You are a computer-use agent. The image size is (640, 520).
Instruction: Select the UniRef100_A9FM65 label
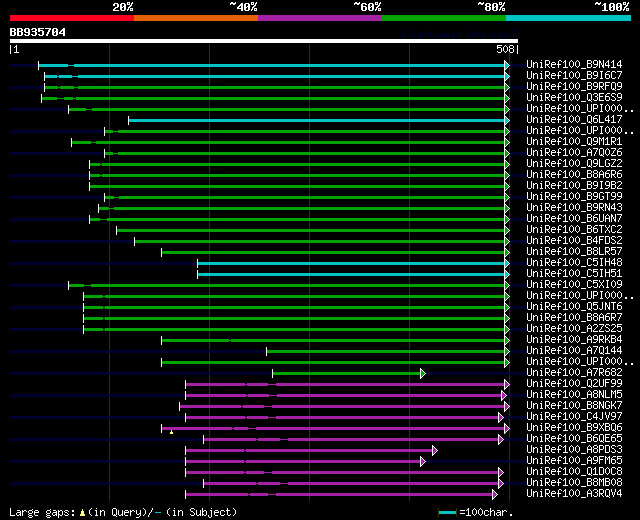(574, 461)
